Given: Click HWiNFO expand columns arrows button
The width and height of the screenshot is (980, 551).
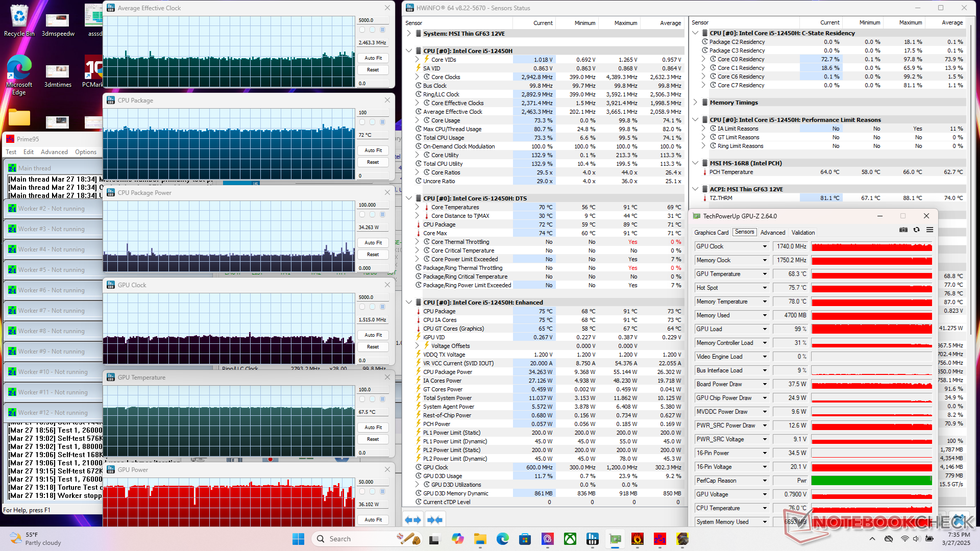Looking at the screenshot, I should pos(413,520).
